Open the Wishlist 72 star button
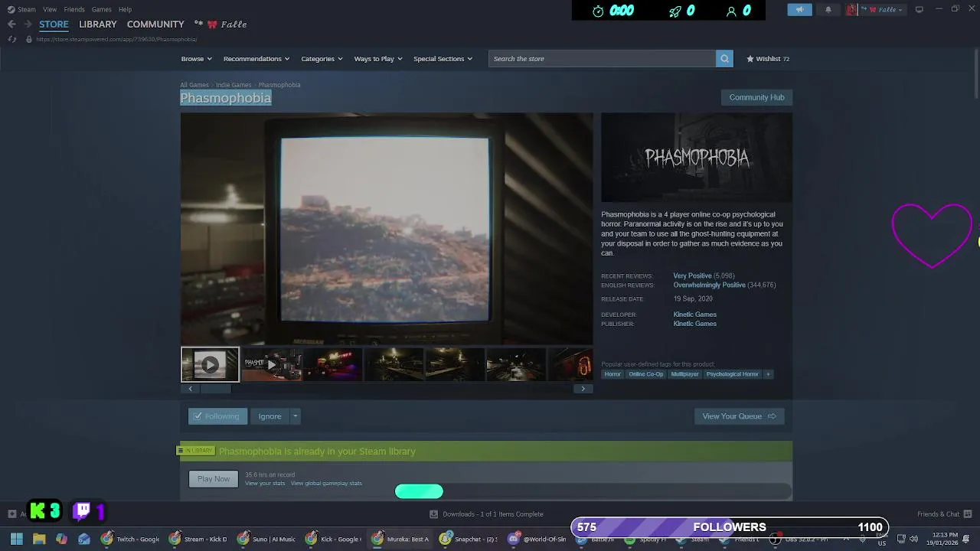The height and width of the screenshot is (551, 980). (x=768, y=59)
